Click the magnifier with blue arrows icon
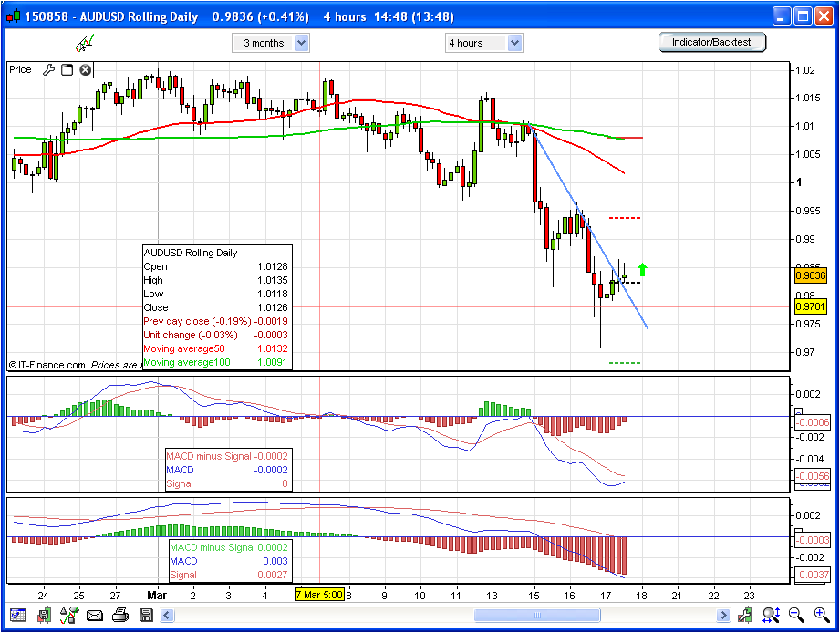840x633 pixels. [771, 616]
